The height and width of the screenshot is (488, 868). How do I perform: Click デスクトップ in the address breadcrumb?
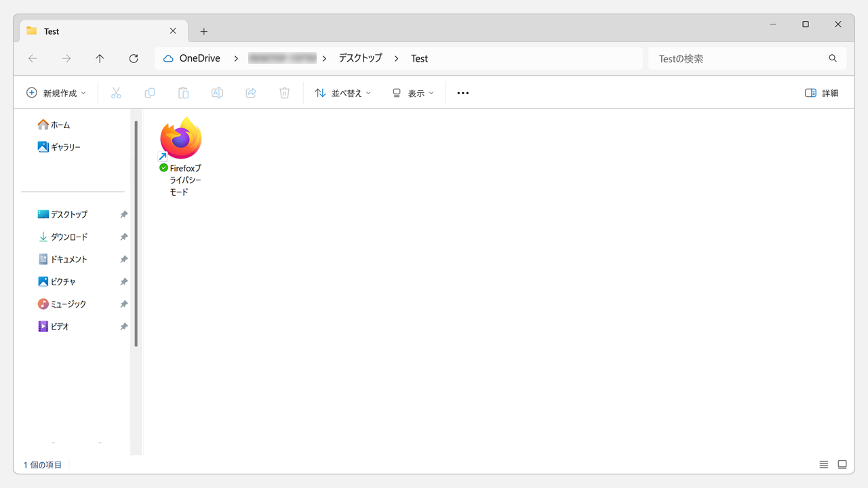click(x=361, y=58)
